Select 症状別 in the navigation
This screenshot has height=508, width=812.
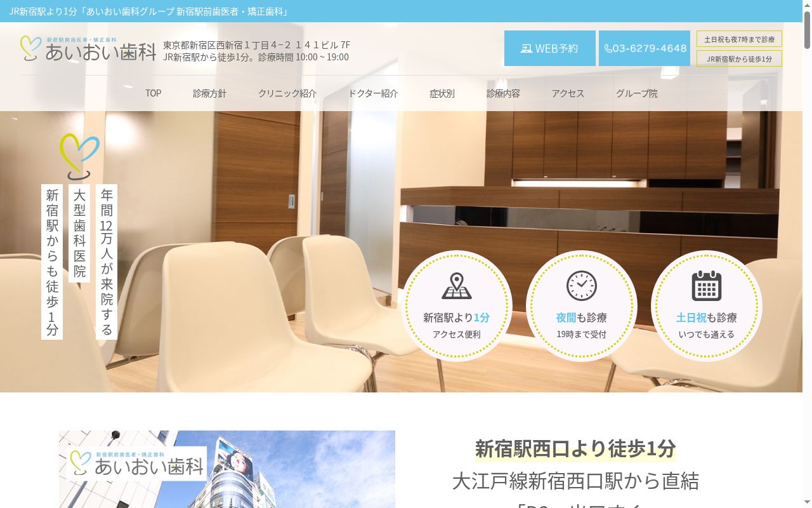442,93
